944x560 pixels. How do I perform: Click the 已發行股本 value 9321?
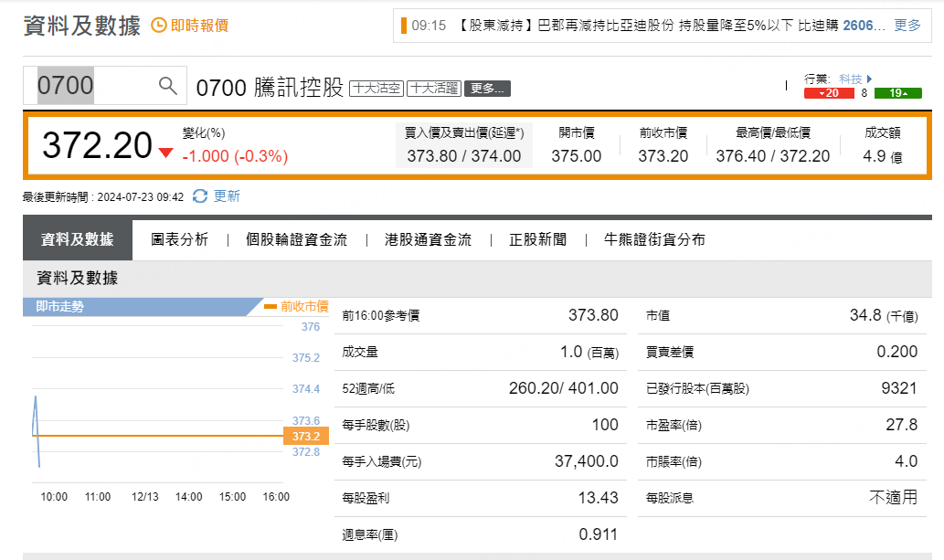click(899, 388)
